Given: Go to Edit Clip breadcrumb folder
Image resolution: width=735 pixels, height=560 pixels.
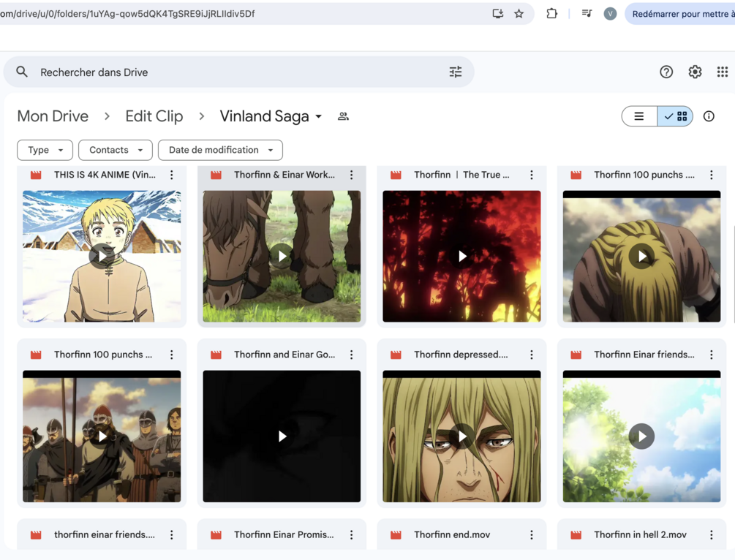Looking at the screenshot, I should pyautogui.click(x=154, y=116).
